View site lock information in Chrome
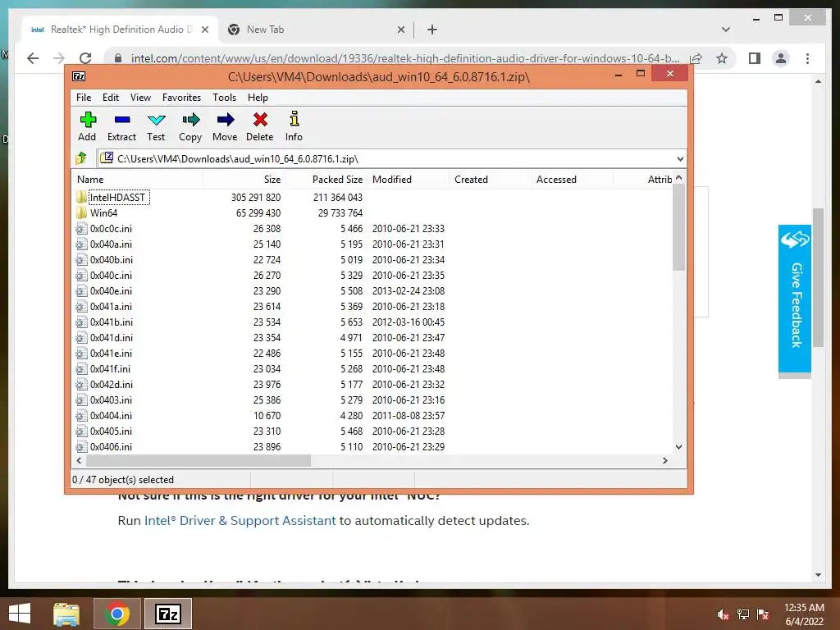 click(118, 58)
